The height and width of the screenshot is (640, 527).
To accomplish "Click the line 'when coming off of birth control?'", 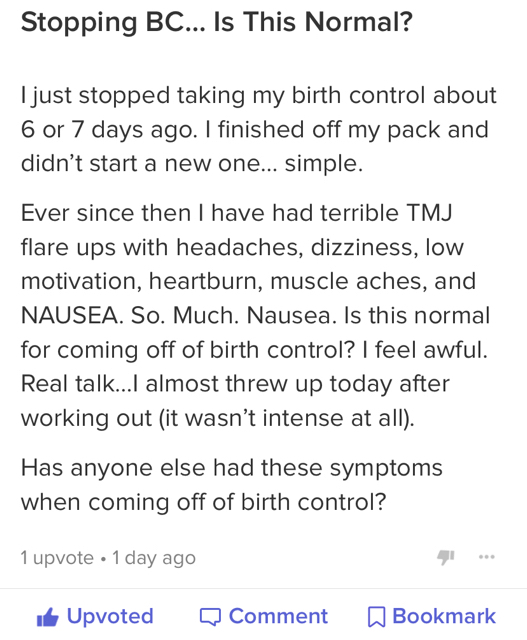I will (203, 502).
